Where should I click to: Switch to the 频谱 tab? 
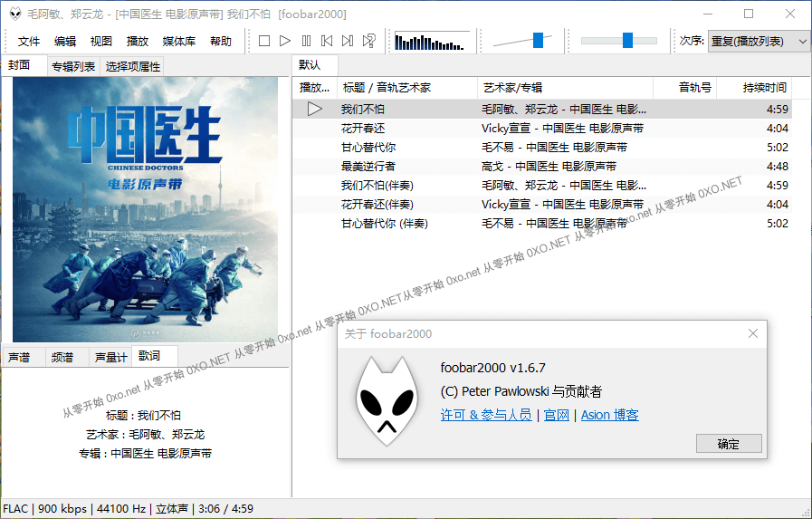[67, 358]
